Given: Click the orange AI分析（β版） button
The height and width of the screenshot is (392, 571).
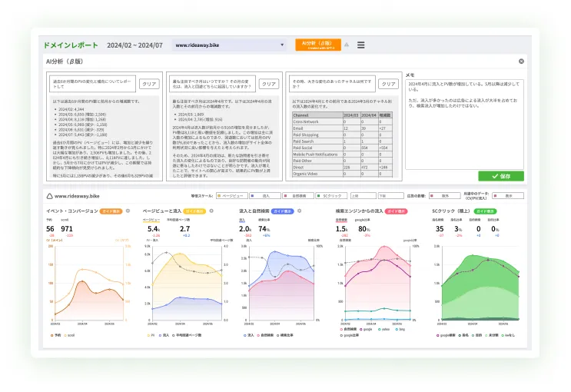Looking at the screenshot, I should pos(318,45).
